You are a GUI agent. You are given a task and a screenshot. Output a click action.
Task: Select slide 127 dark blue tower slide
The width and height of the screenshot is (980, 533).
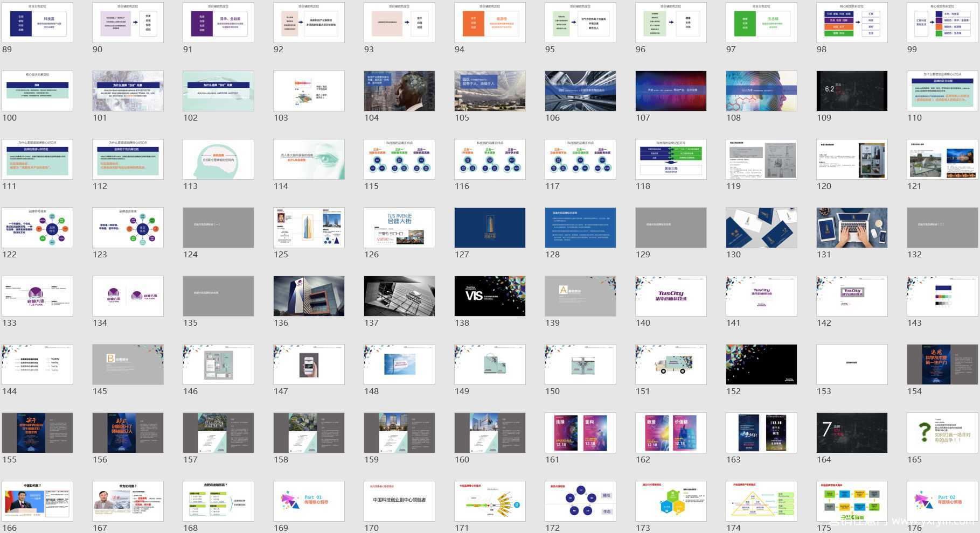tap(490, 228)
